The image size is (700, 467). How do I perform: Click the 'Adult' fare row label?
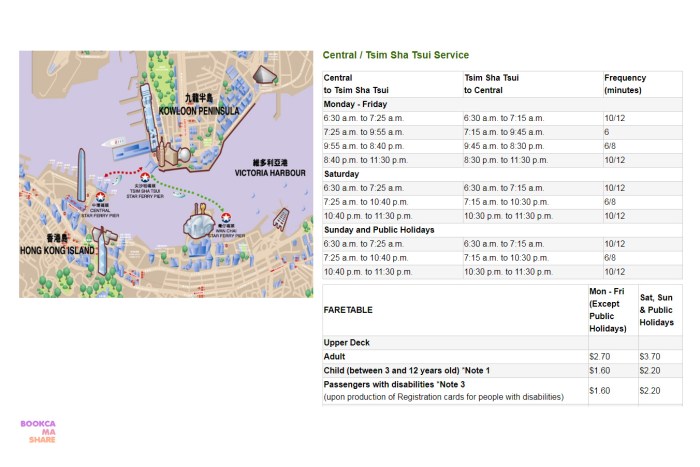click(334, 356)
